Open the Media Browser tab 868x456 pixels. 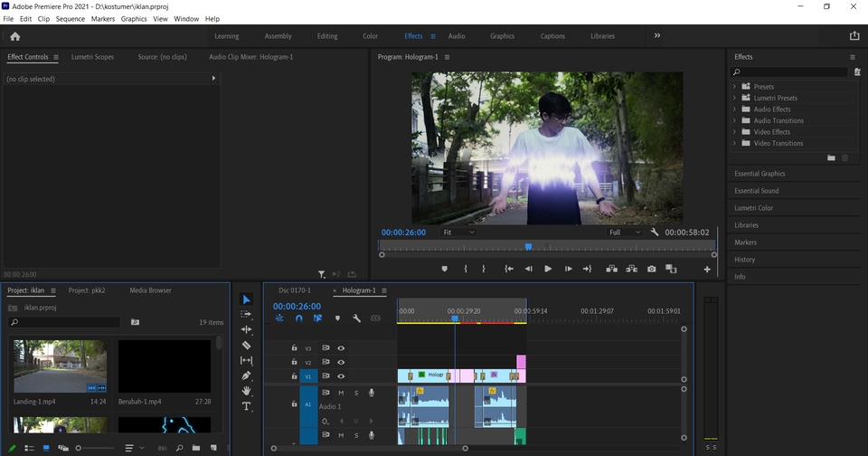[151, 290]
